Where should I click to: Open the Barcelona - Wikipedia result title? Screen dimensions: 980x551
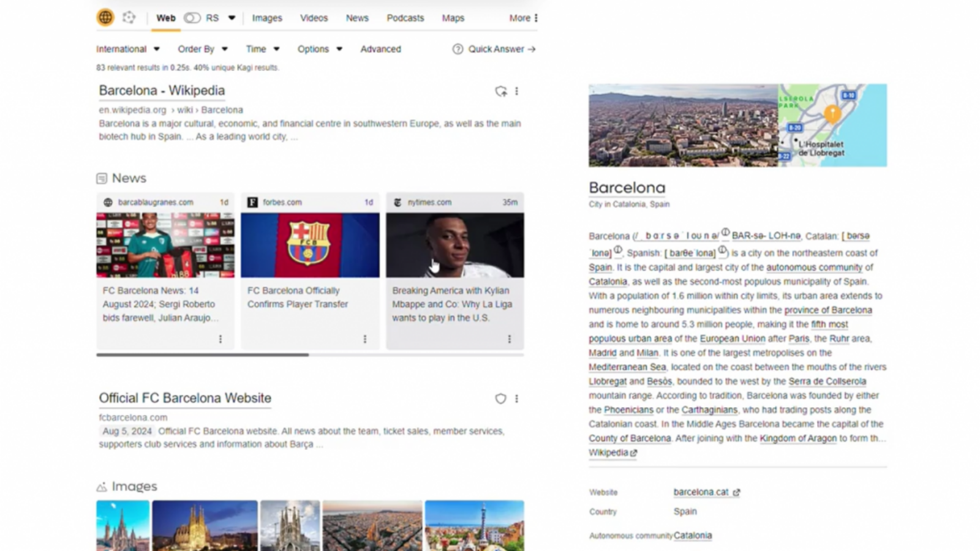162,91
